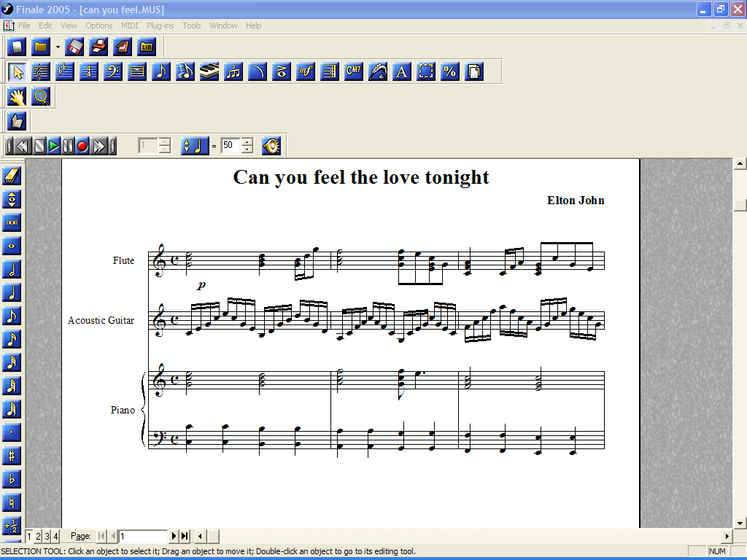Select the Hand Grabber tool

[x=17, y=96]
